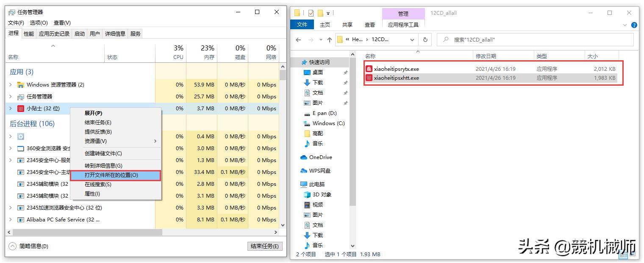
Task: Click the properties checkmark icon in the Explorer title bar
Action: [311, 13]
